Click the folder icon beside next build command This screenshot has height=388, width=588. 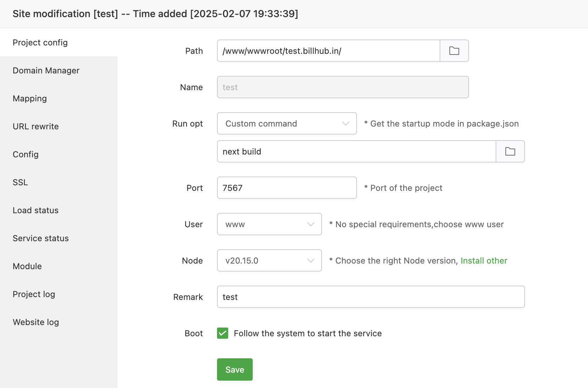click(x=510, y=152)
